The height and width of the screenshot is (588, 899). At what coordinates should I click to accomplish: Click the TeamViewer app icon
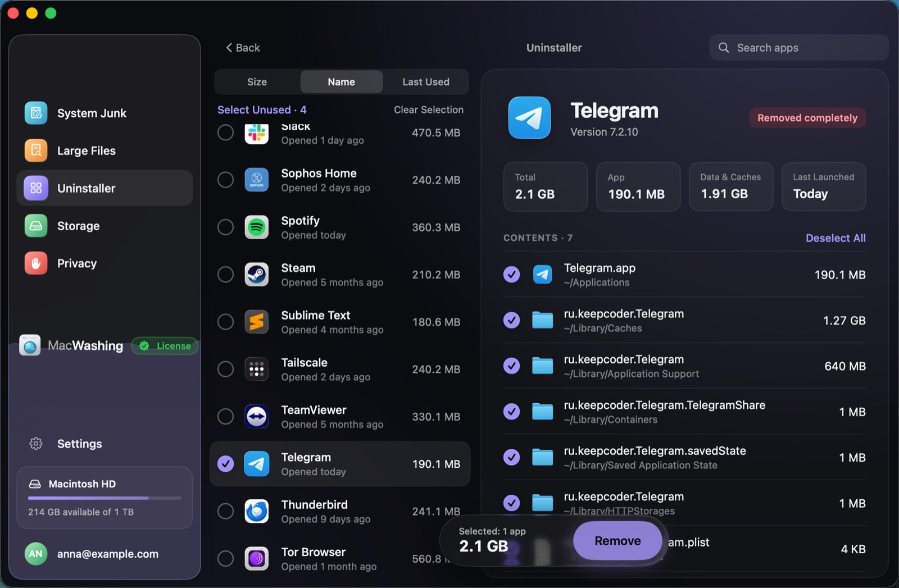coord(257,417)
